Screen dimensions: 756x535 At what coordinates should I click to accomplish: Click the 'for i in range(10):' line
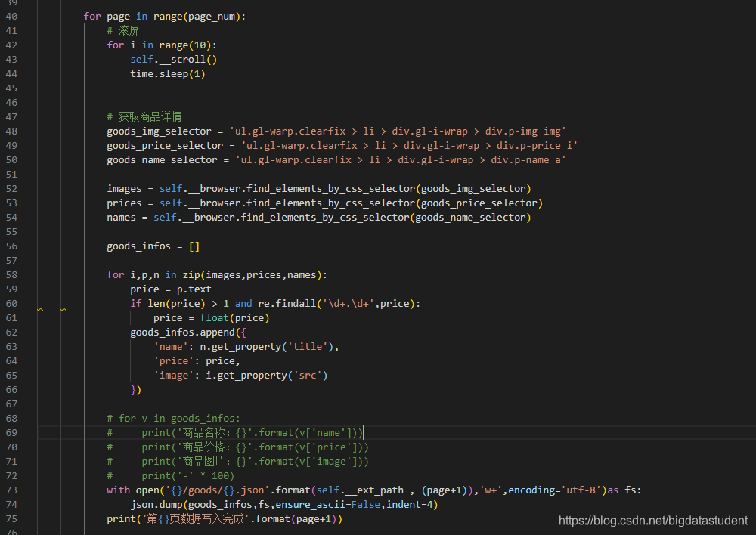[x=162, y=45]
